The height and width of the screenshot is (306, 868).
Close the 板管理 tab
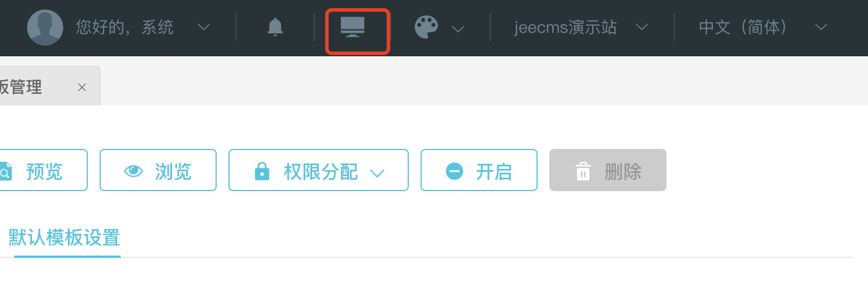[x=82, y=87]
